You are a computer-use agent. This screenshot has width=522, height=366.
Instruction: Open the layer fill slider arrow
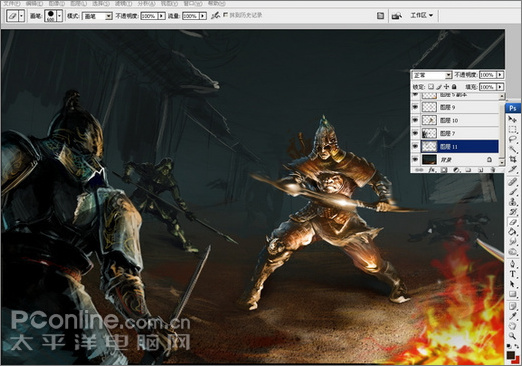point(500,87)
